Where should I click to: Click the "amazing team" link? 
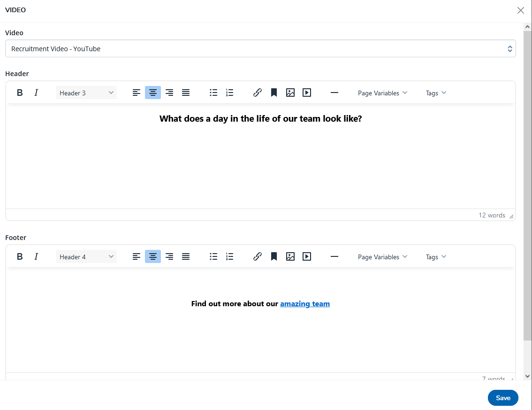305,304
